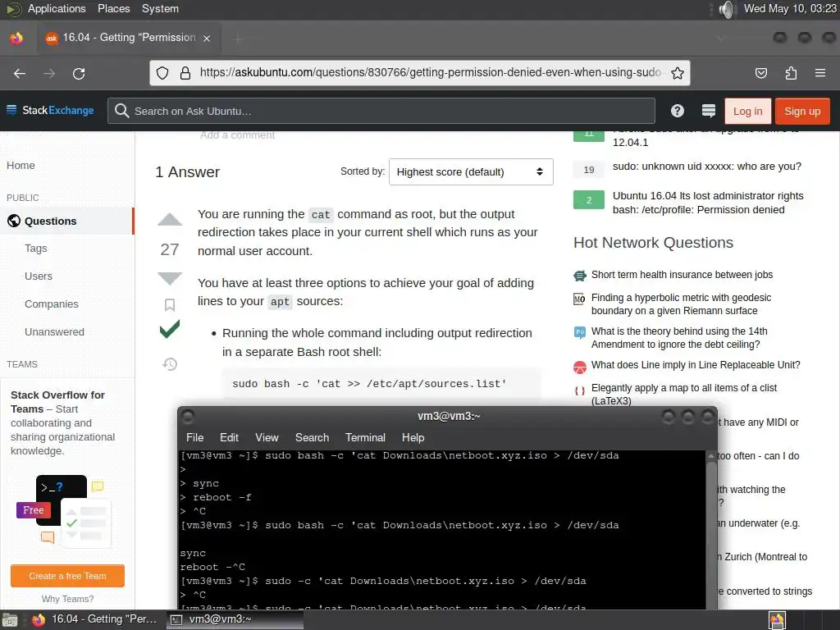Open the Applications menu in top panel
The image size is (840, 630).
click(57, 8)
